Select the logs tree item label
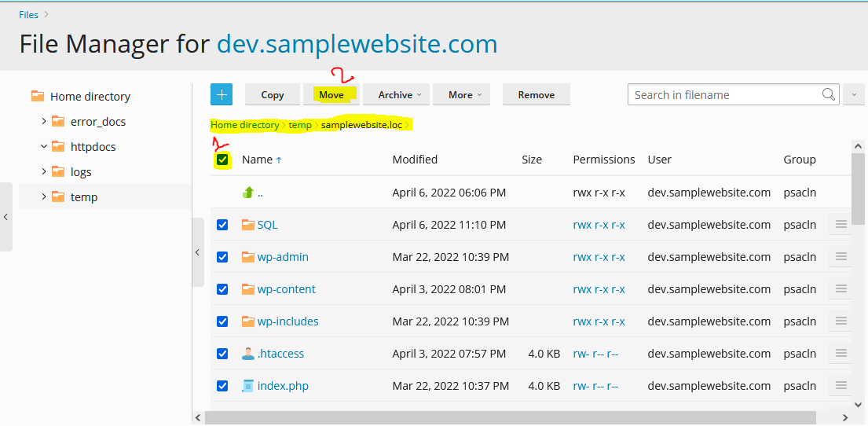The image size is (868, 426). pyautogui.click(x=81, y=171)
